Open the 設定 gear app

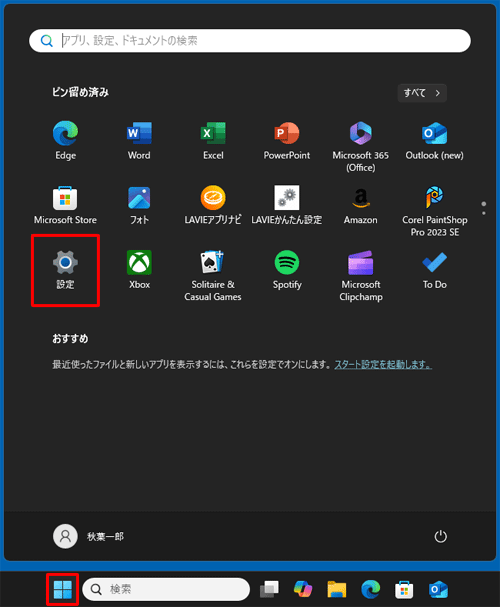(x=65, y=270)
